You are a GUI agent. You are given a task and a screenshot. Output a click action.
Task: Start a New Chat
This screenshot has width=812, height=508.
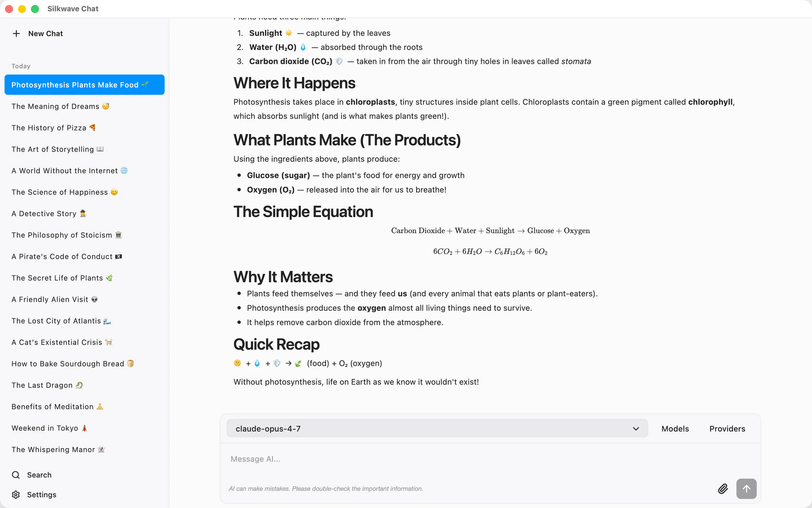(37, 34)
